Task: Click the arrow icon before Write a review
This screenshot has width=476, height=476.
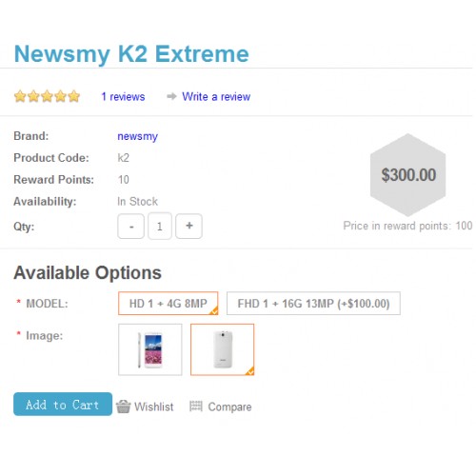Action: point(171,96)
